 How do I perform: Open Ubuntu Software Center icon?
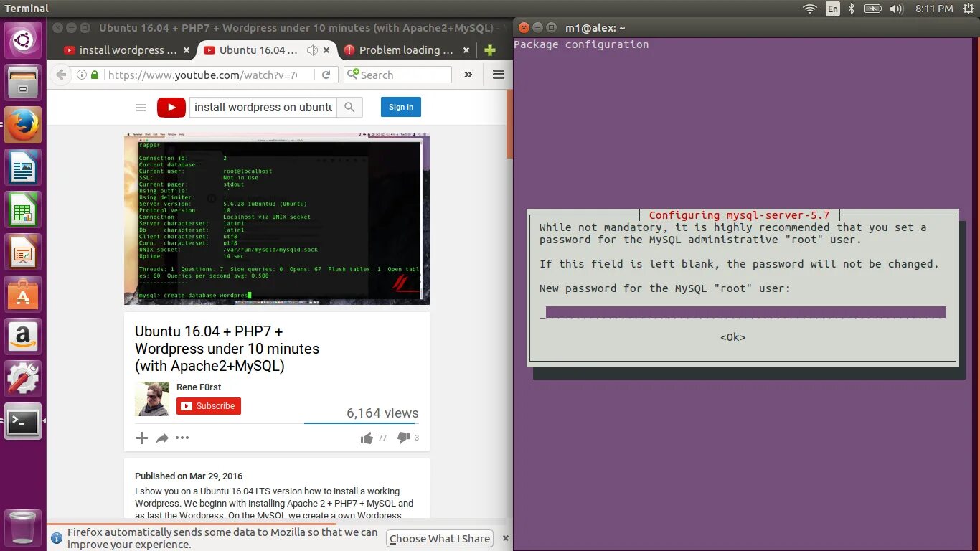tap(24, 294)
